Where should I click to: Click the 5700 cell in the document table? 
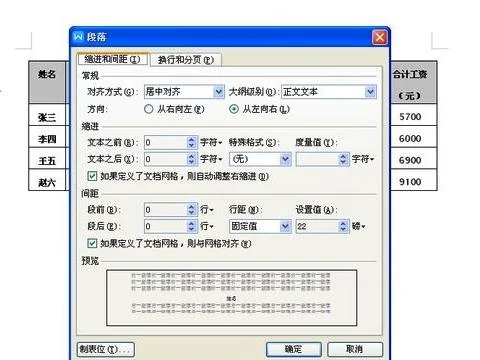[x=413, y=114]
